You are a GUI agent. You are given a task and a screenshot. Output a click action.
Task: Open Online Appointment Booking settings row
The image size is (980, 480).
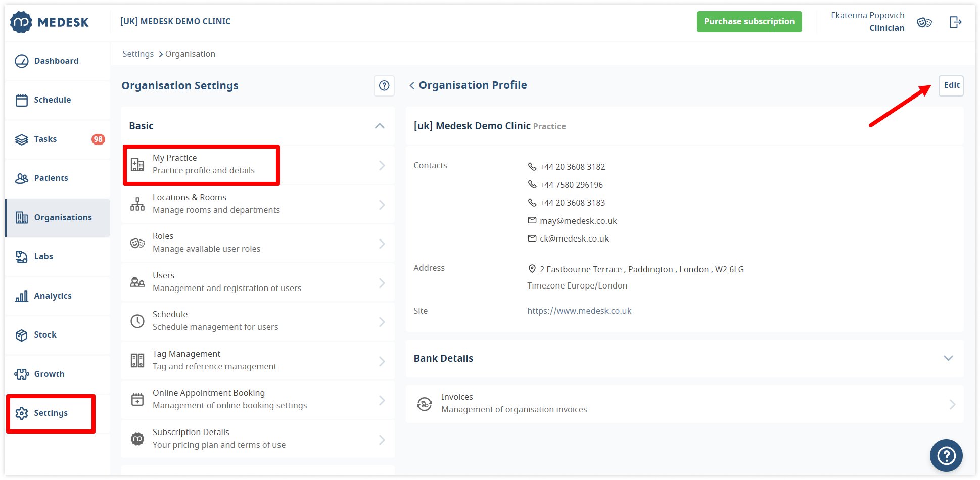tap(258, 399)
